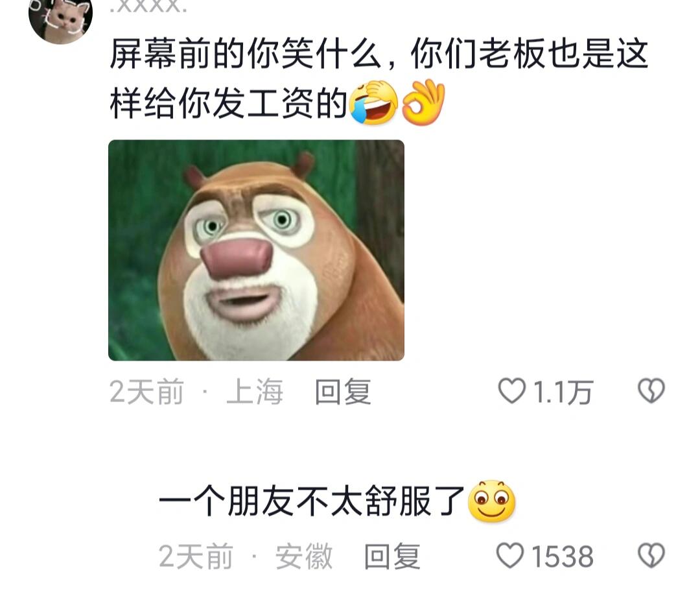The width and height of the screenshot is (700, 596).
Task: Dislike the first comment with broken heart
Action: click(x=651, y=391)
